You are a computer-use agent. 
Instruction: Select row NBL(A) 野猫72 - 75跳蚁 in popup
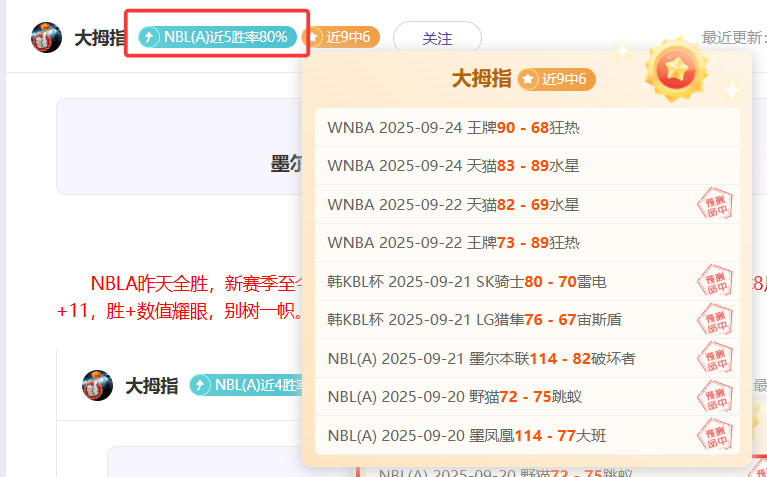click(x=527, y=396)
